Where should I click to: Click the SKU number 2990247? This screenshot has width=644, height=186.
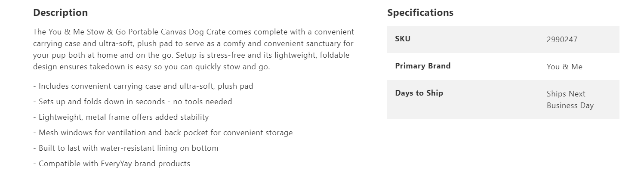tap(562, 40)
